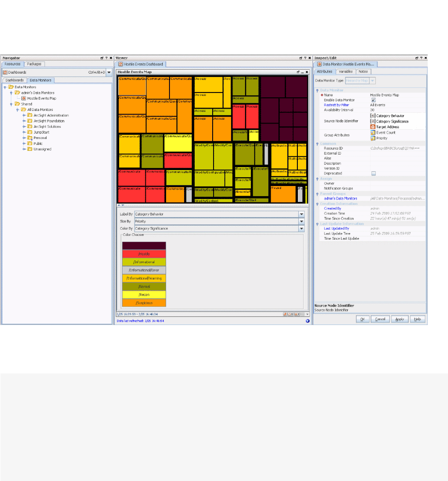Image resolution: width=448 pixels, height=481 pixels.
Task: Click the Category Behavior field icon
Action: (x=372, y=116)
